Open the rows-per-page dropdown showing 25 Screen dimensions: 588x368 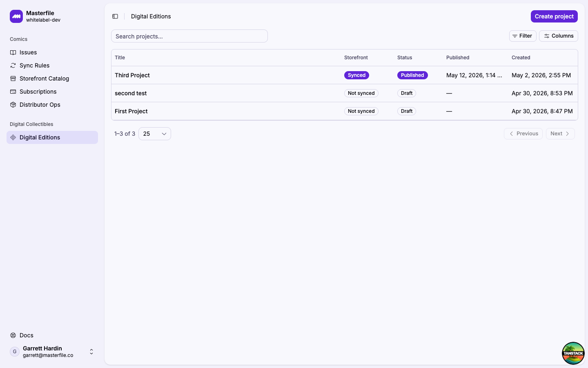tap(155, 134)
